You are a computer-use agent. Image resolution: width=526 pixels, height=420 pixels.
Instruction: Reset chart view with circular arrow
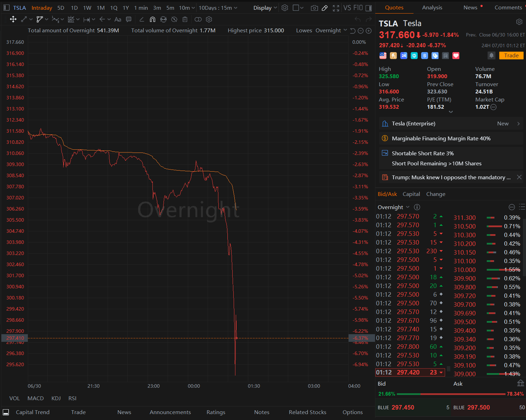[352, 31]
